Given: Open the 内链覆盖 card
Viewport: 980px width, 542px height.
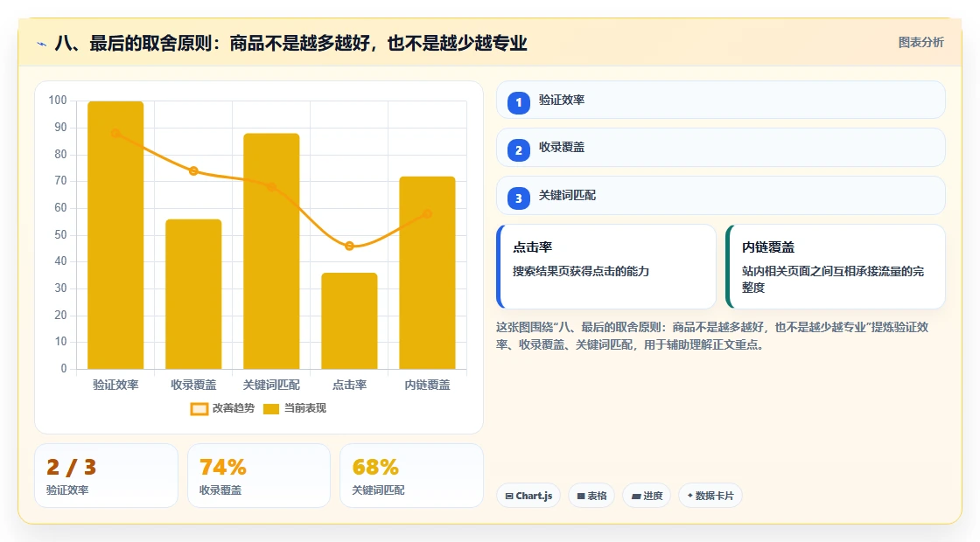Looking at the screenshot, I should point(836,267).
